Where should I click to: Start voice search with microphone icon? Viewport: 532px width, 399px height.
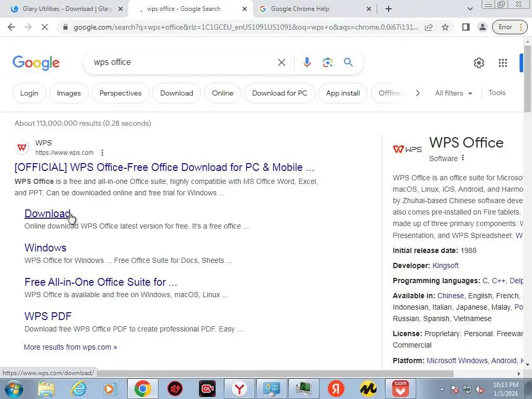(x=307, y=62)
